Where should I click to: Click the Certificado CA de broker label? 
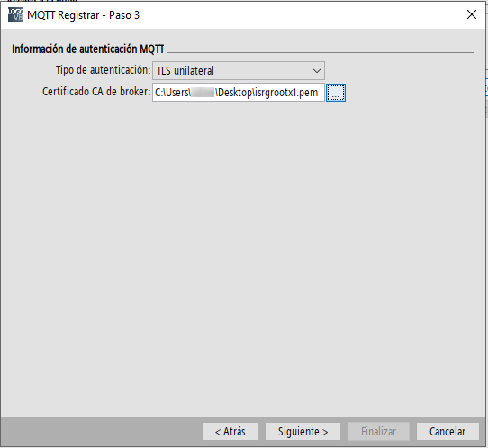coord(96,92)
